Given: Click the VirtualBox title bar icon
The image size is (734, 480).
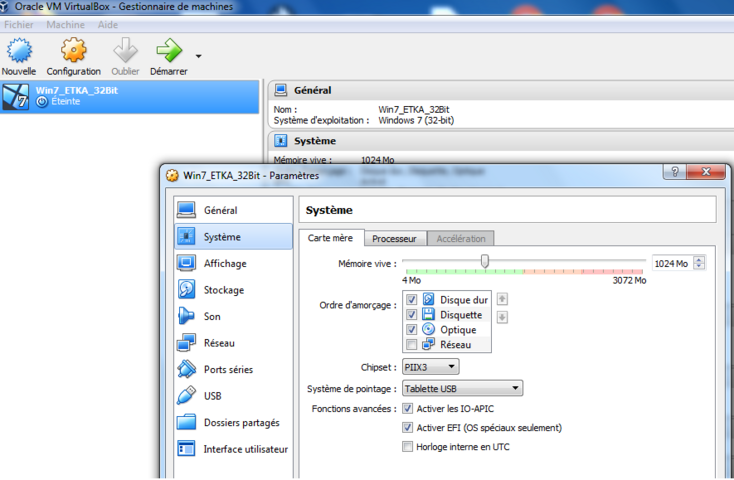Looking at the screenshot, I should 4,7.
